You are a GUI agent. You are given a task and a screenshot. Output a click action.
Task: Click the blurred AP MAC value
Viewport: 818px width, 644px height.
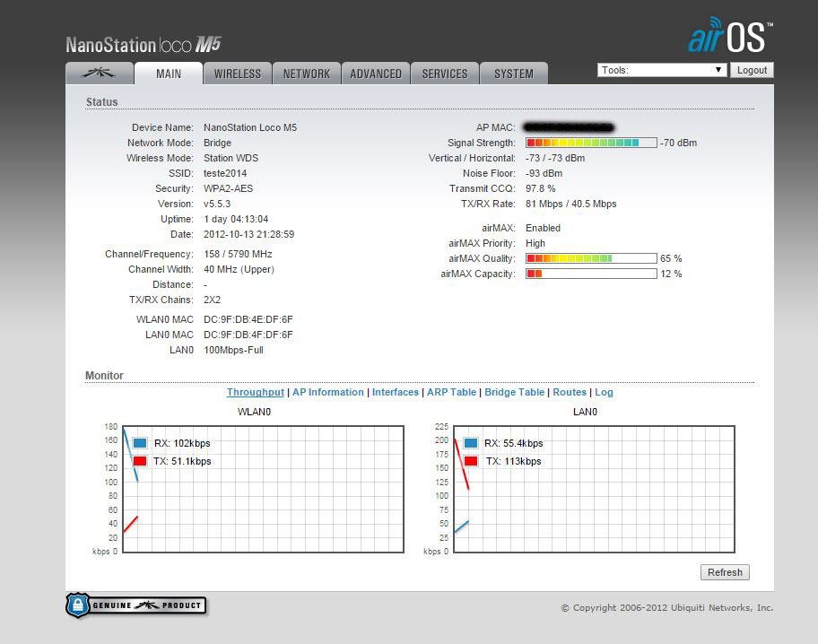point(569,127)
